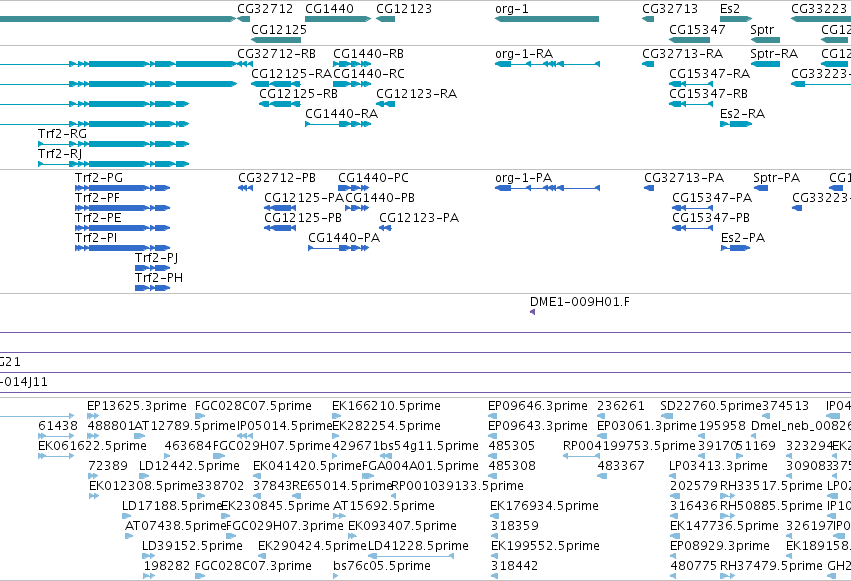Select the Trf2-PE protein label
Viewport: 851px width, 581px height.
coord(98,218)
